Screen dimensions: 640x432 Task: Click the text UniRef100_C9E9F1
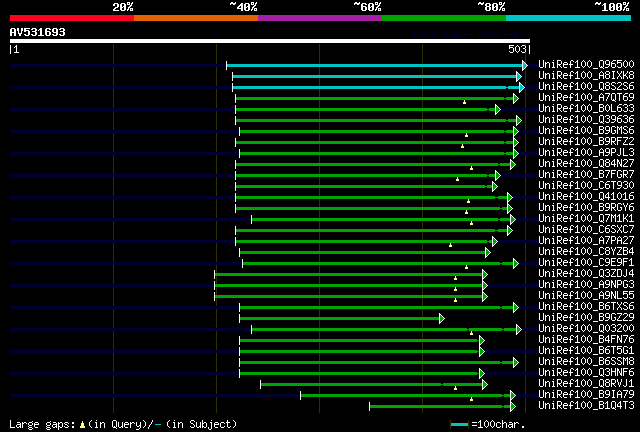tap(586, 263)
